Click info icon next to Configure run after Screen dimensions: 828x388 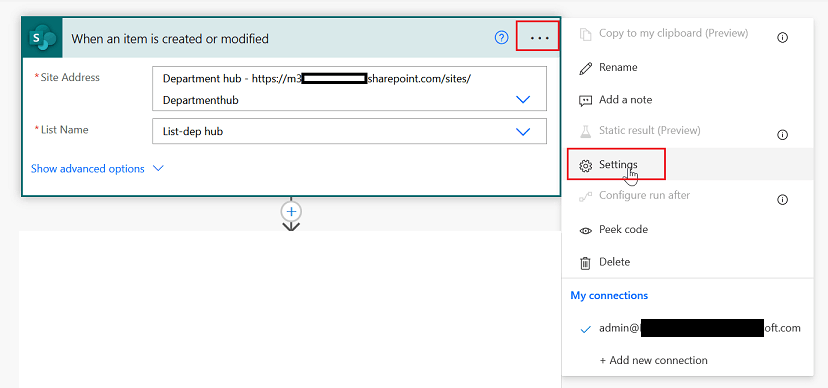(783, 200)
